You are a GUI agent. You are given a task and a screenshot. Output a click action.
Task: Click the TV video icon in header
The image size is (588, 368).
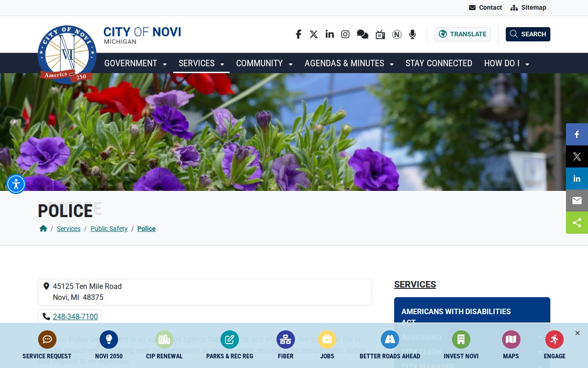point(380,34)
